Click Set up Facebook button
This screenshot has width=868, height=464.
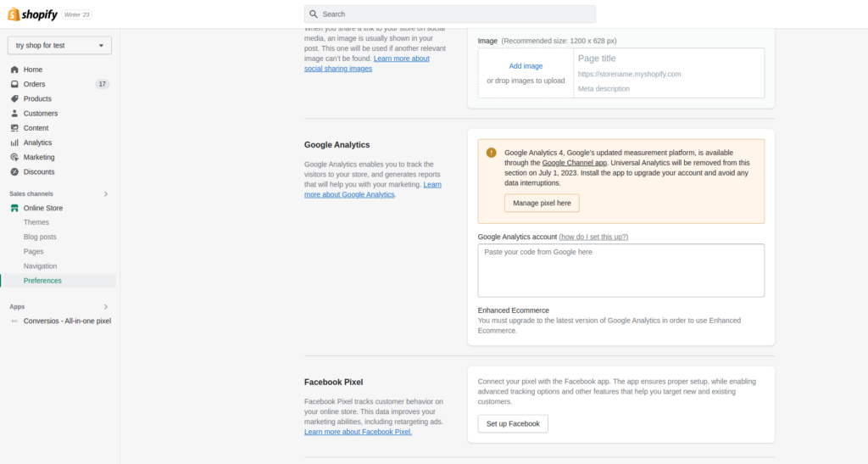(513, 423)
